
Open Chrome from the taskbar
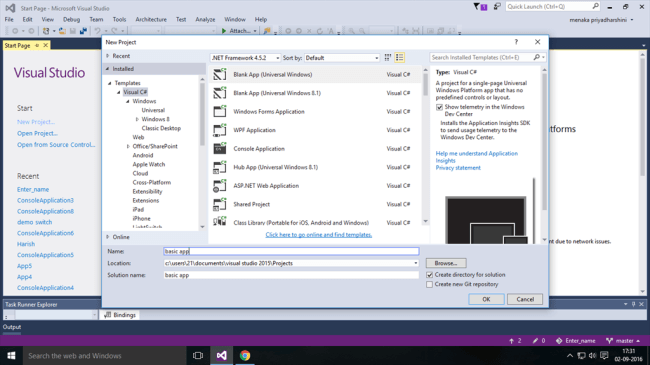(x=245, y=355)
